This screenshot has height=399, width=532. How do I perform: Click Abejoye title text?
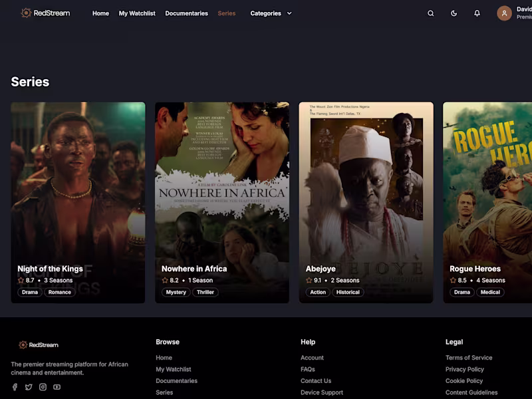tap(321, 269)
